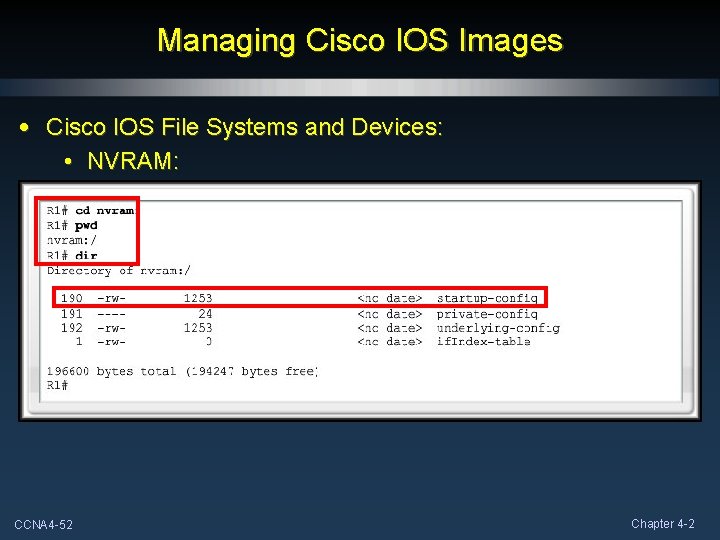Screen dimensions: 720x540
Task: Click the NVRAM: sub-bullet
Action: click(x=133, y=161)
